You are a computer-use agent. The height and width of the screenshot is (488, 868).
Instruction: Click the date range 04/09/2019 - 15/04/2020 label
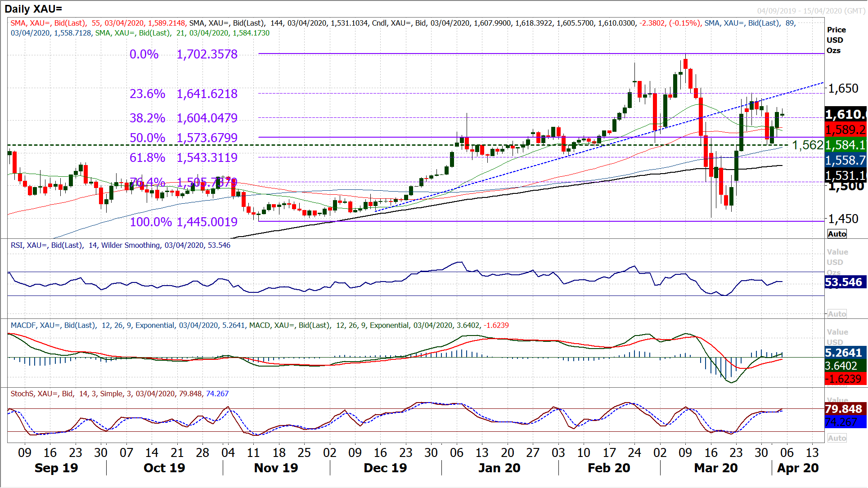click(811, 11)
